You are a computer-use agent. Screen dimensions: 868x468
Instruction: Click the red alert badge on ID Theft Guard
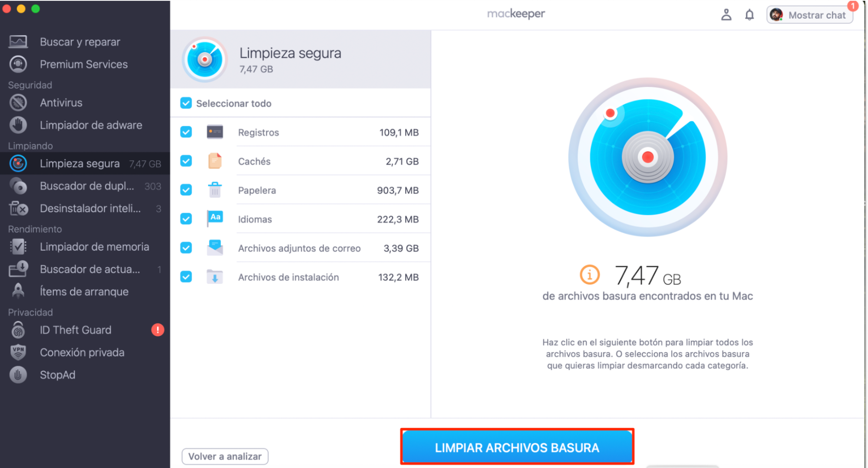tap(158, 330)
